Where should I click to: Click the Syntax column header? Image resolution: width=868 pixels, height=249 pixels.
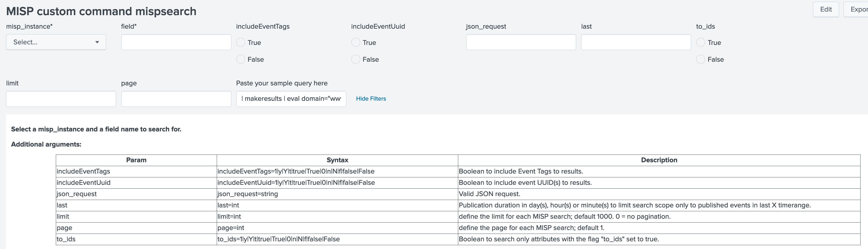point(337,160)
